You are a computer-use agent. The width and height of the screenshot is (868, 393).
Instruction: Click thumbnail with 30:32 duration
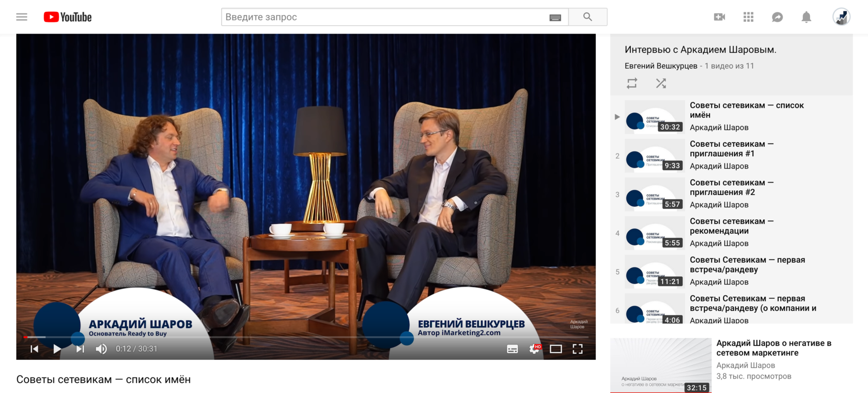coord(655,117)
